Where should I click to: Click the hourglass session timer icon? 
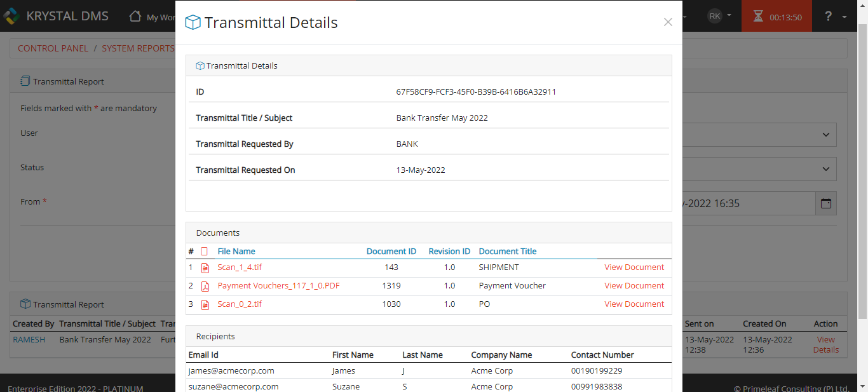[x=759, y=16]
